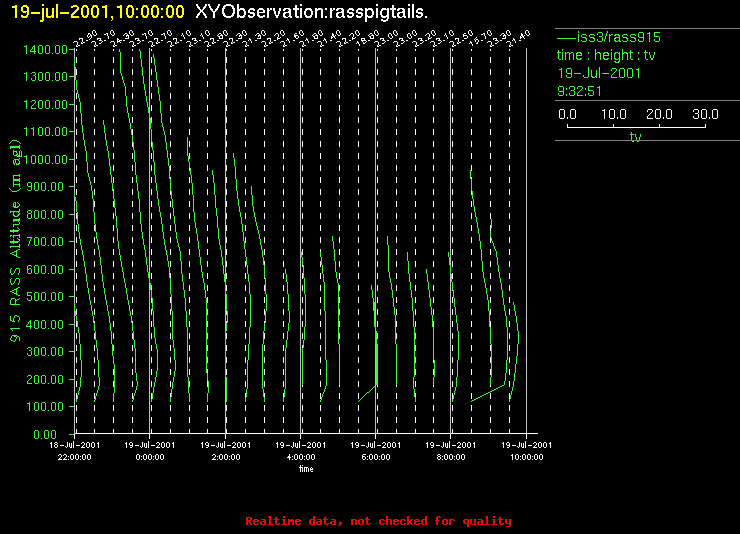Click the 18-Jul-2001 22:00:00 time axis label
Screen dimensions: 740x534
[x=75, y=451]
